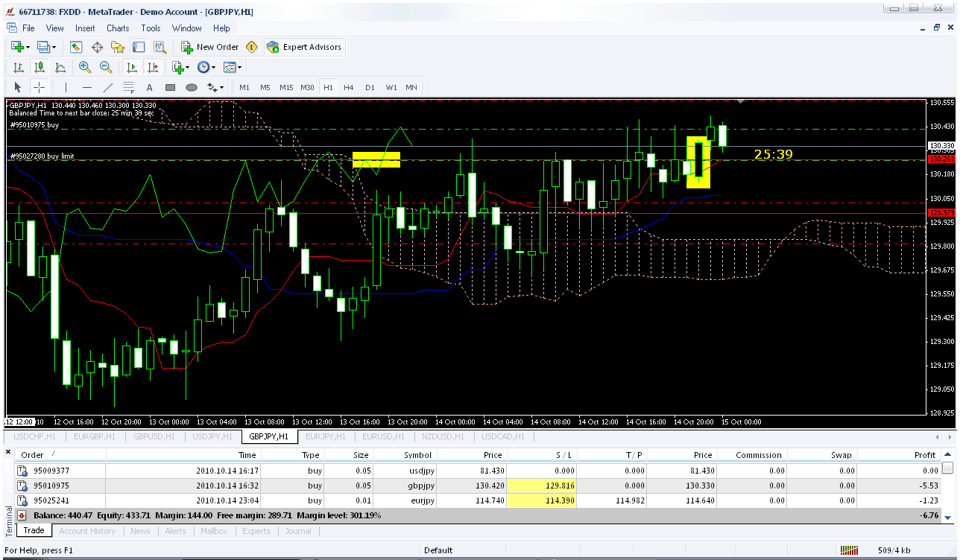Zoom out on the chart
This screenshot has height=560, width=960.
106,67
